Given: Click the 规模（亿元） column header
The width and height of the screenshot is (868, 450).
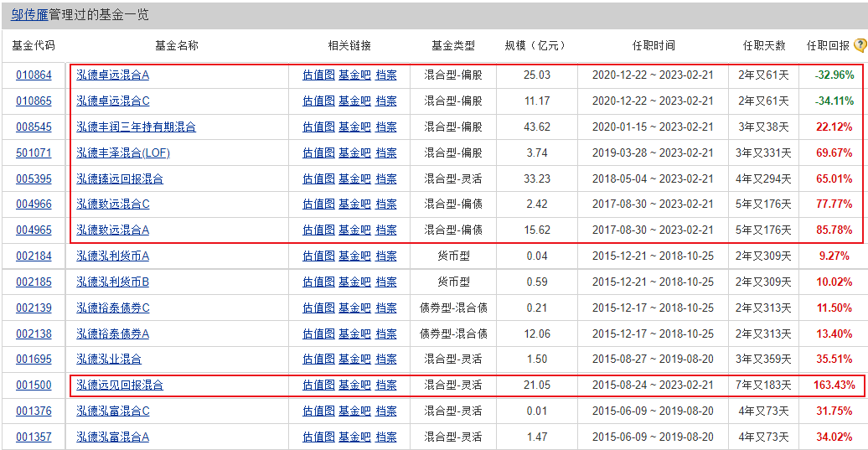Looking at the screenshot, I should (536, 45).
